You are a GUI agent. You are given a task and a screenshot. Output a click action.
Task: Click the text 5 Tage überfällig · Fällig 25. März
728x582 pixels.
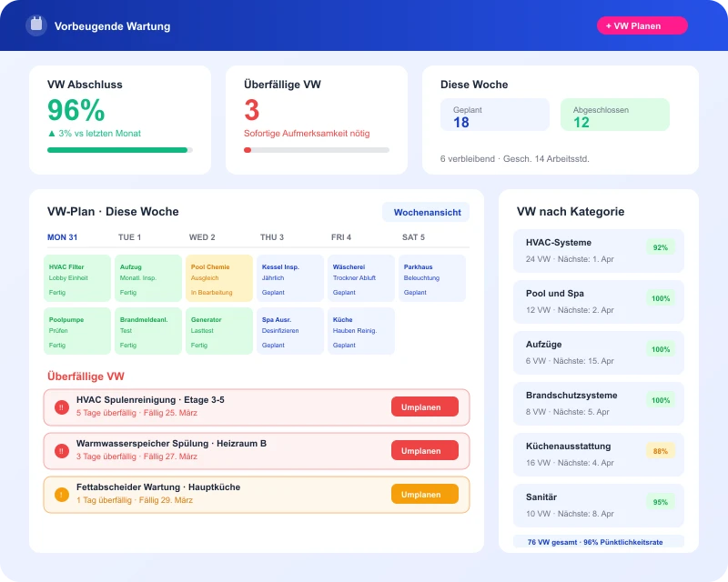click(136, 413)
